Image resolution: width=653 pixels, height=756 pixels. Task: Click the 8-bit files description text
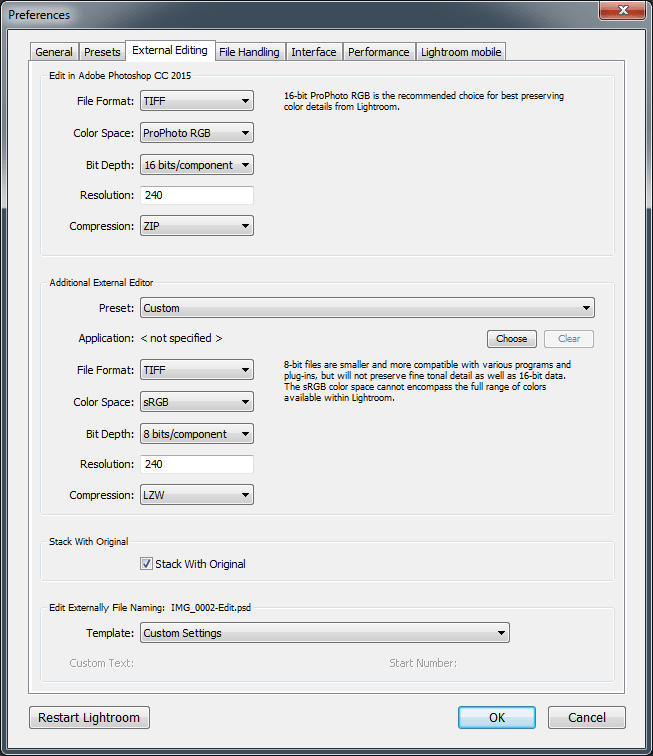pyautogui.click(x=427, y=381)
